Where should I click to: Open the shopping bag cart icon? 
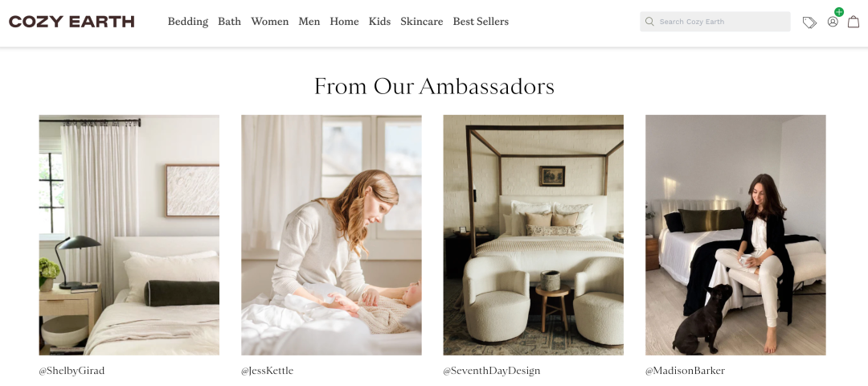854,22
